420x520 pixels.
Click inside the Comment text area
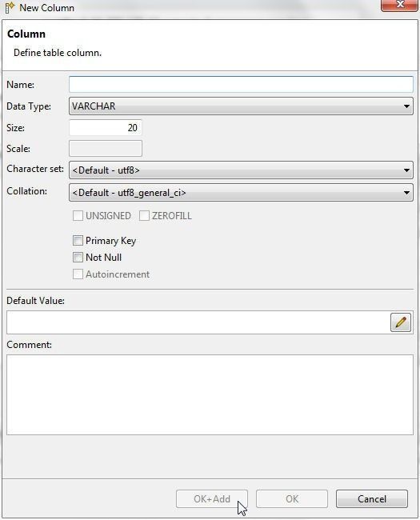pyautogui.click(x=210, y=394)
